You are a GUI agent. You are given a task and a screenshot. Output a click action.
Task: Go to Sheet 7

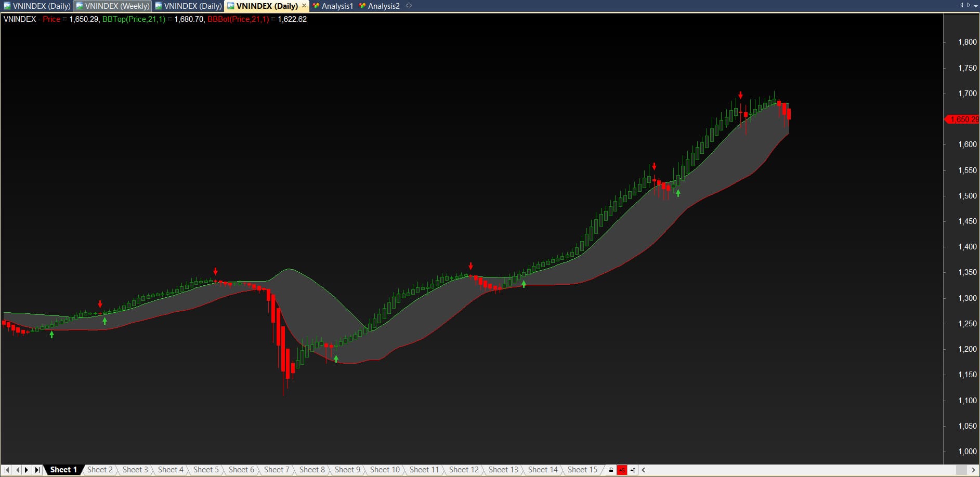(x=277, y=470)
